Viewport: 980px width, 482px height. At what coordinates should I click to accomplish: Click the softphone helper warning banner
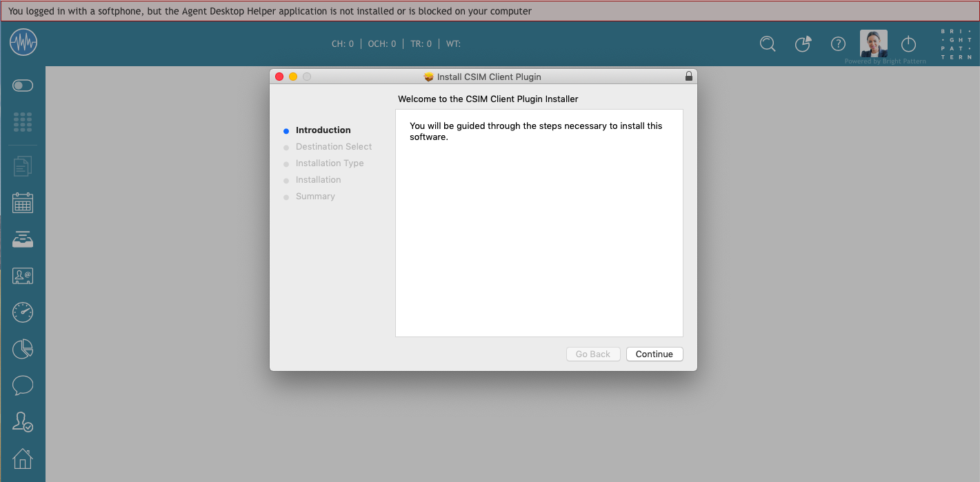coord(490,11)
